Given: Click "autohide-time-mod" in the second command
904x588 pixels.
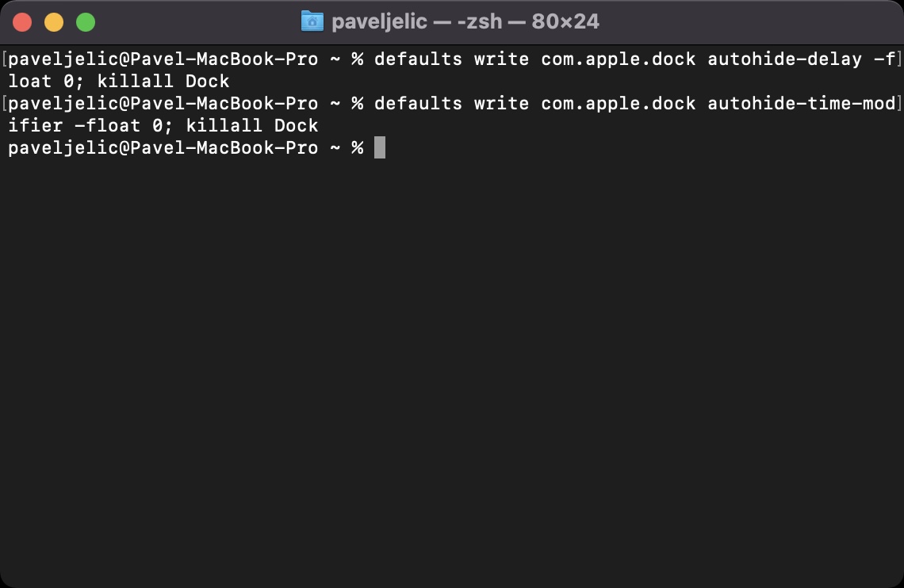Looking at the screenshot, I should pos(801,103).
